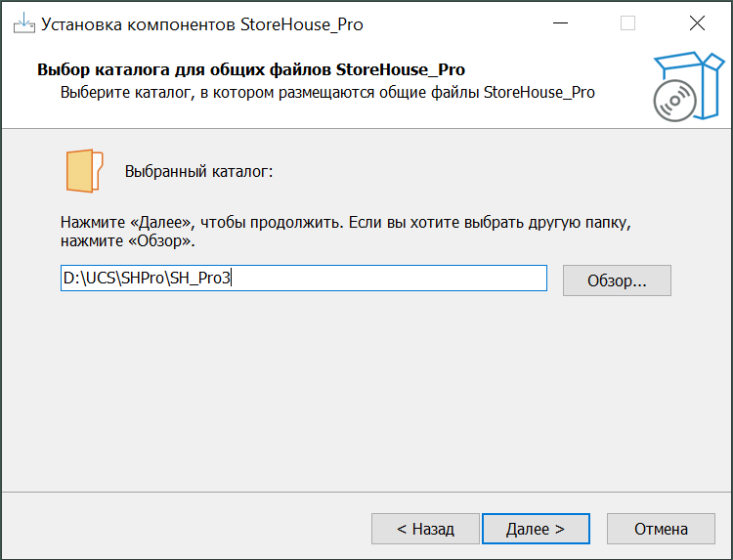The height and width of the screenshot is (560, 733).
Task: Click the instruction sentence starting «Нажмите «Далее»»
Action: click(345, 222)
